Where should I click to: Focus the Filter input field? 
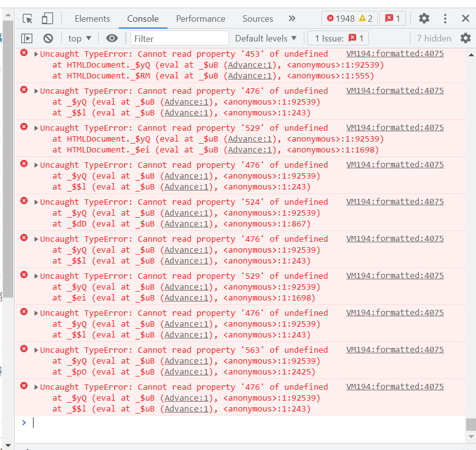point(180,38)
